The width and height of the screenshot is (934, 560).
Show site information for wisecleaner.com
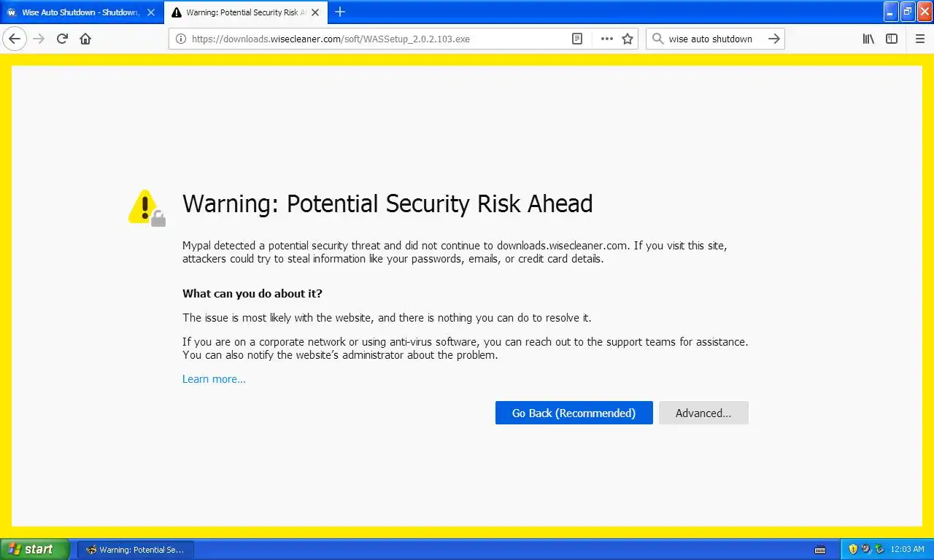click(181, 39)
